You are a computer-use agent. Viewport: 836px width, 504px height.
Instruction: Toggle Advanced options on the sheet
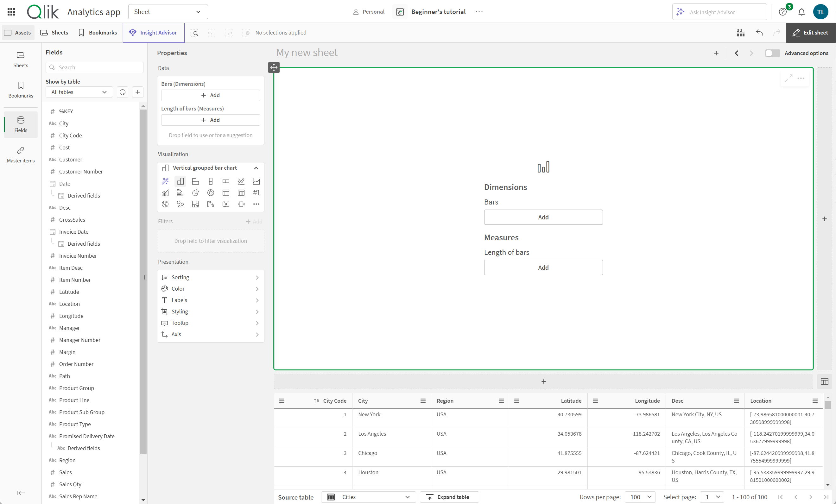coord(773,53)
